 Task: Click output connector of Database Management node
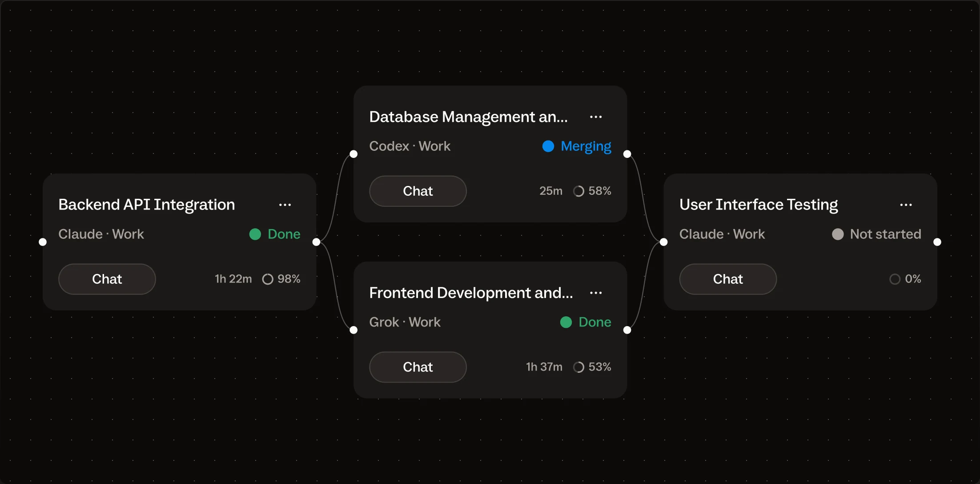(x=627, y=154)
